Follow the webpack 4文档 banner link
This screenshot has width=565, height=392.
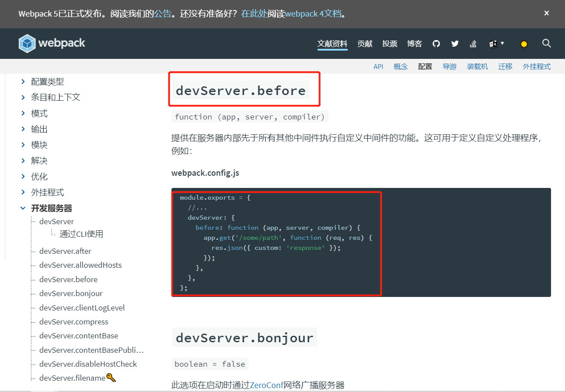tap(313, 14)
